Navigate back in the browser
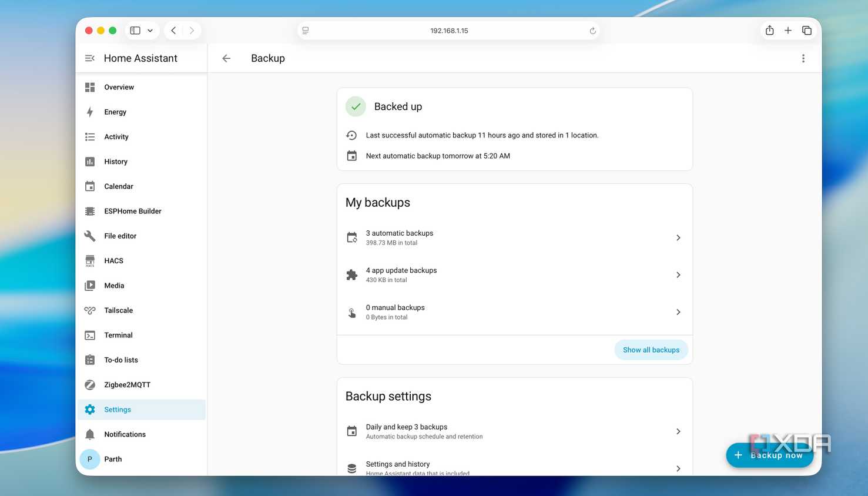 pyautogui.click(x=173, y=31)
